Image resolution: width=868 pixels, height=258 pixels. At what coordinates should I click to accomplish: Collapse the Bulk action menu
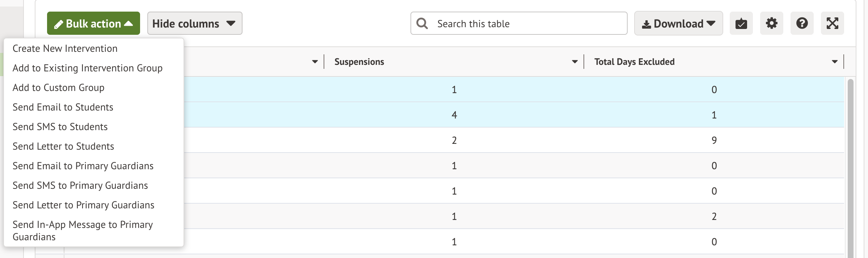tap(93, 24)
